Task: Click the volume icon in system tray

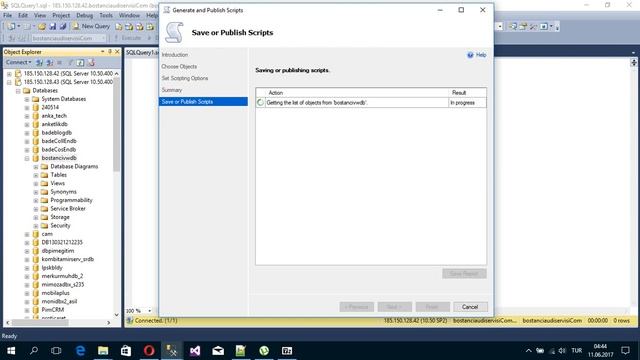Action: tap(562, 351)
